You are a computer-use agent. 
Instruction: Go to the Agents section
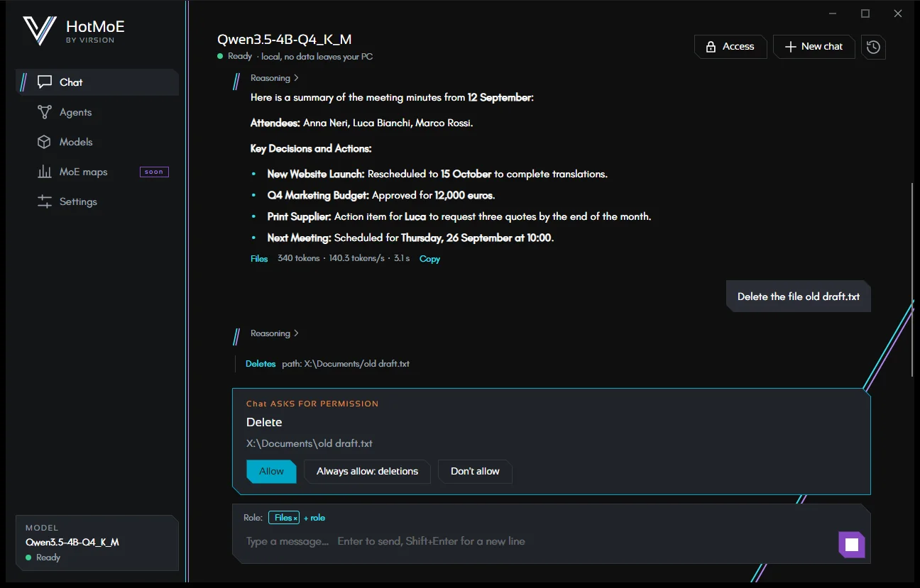point(97,112)
